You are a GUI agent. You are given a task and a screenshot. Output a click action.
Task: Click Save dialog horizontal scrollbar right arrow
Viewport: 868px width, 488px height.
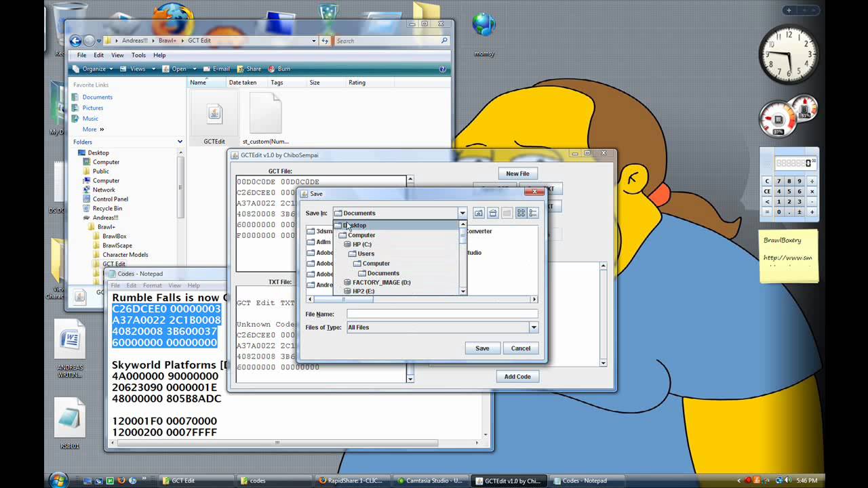pos(534,299)
